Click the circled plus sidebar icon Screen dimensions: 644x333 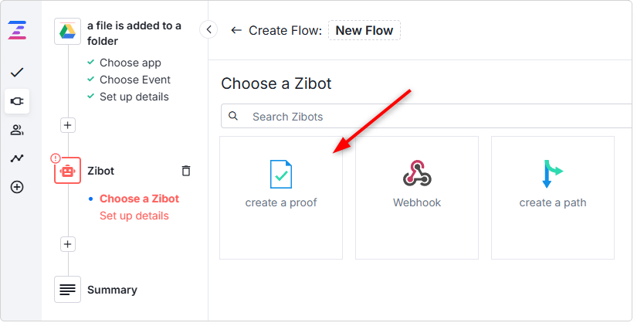click(17, 187)
